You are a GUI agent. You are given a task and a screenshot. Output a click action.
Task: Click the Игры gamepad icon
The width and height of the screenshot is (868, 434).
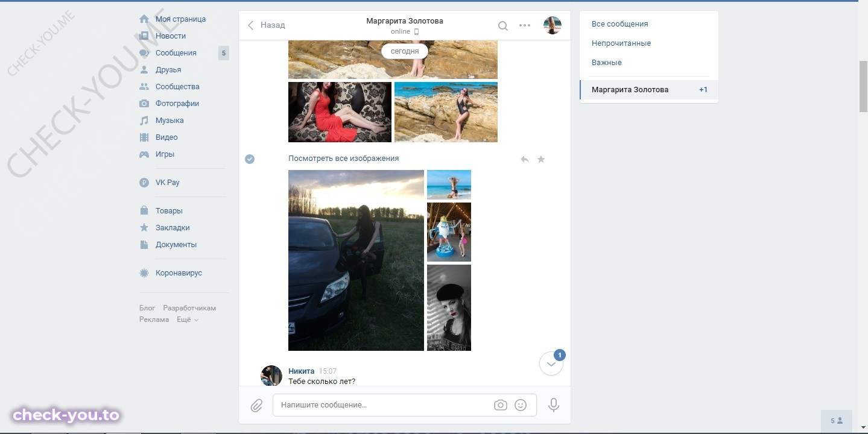[144, 154]
